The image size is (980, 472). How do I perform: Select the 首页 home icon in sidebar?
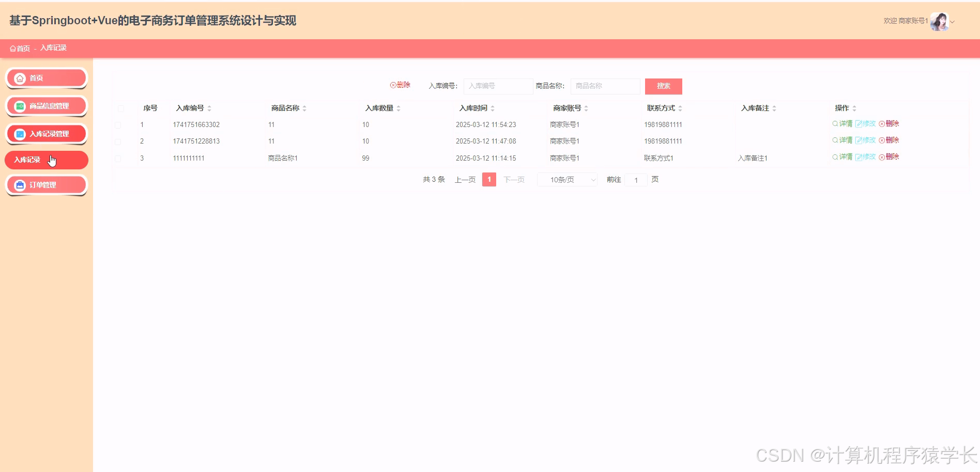click(x=20, y=78)
